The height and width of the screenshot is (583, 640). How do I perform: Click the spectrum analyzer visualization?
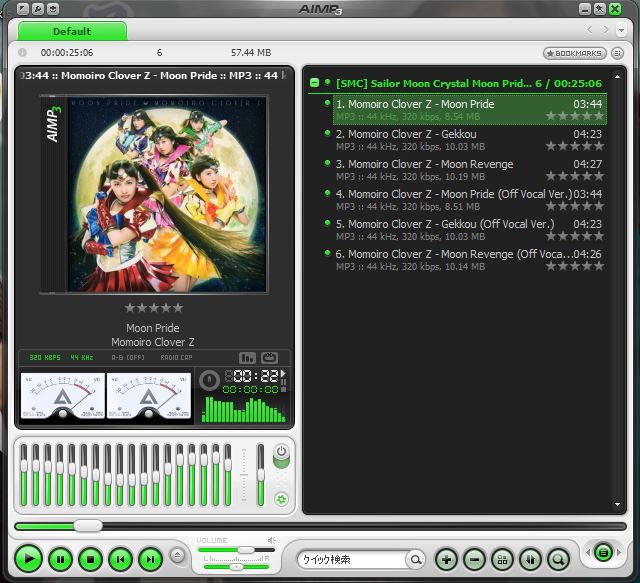pyautogui.click(x=244, y=409)
